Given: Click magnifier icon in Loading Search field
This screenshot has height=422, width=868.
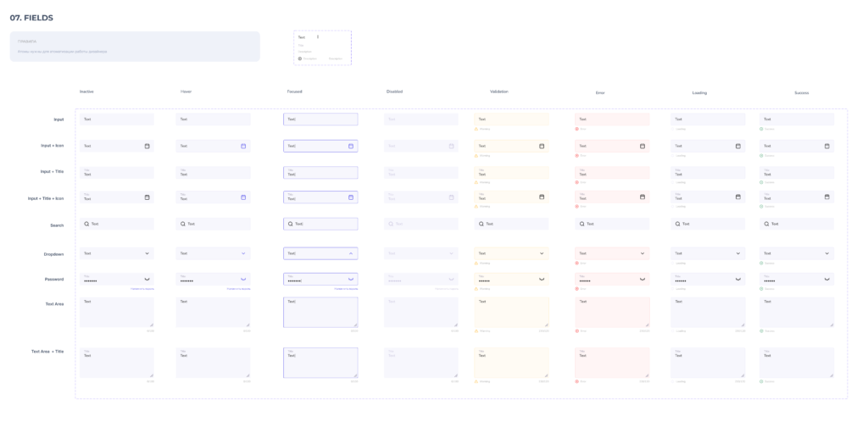Looking at the screenshot, I should pyautogui.click(x=678, y=224).
